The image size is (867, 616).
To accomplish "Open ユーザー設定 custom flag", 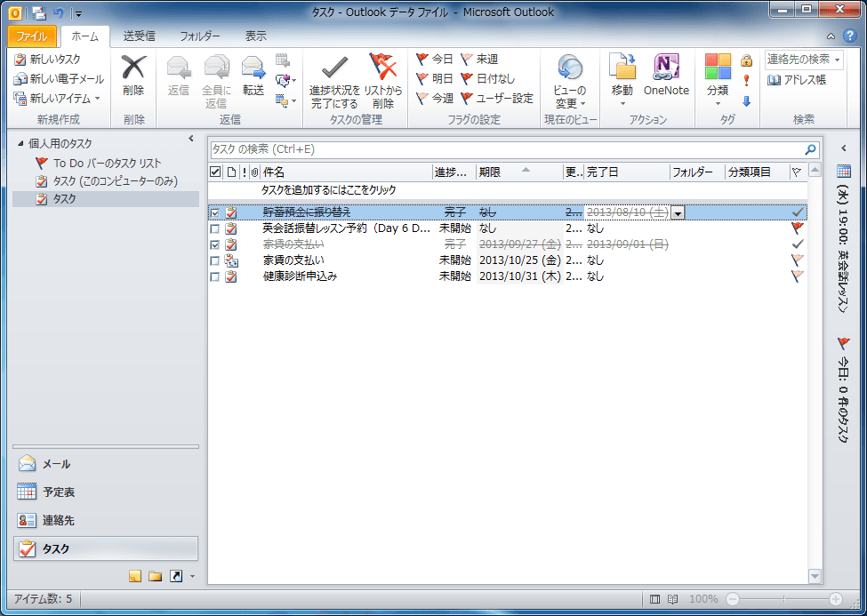I will 496,98.
